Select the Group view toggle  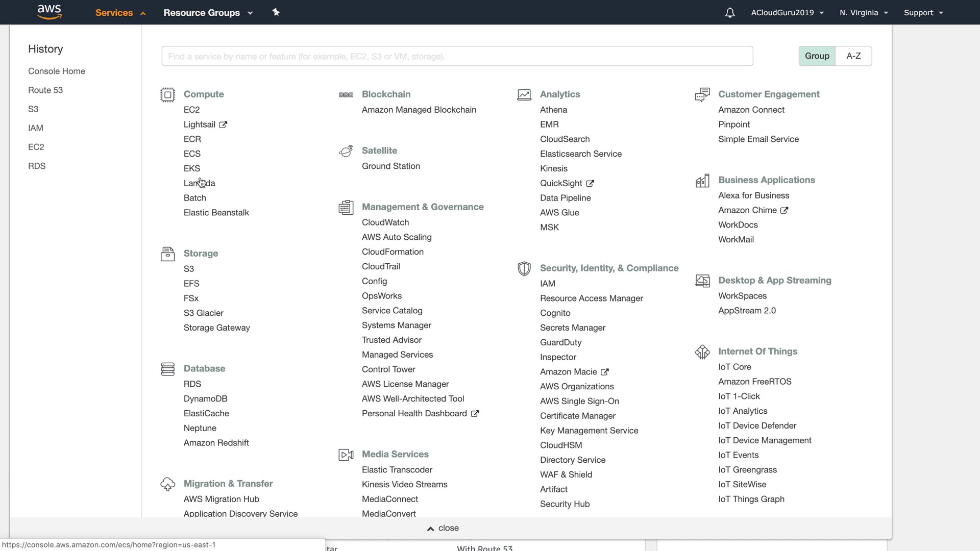coord(817,56)
